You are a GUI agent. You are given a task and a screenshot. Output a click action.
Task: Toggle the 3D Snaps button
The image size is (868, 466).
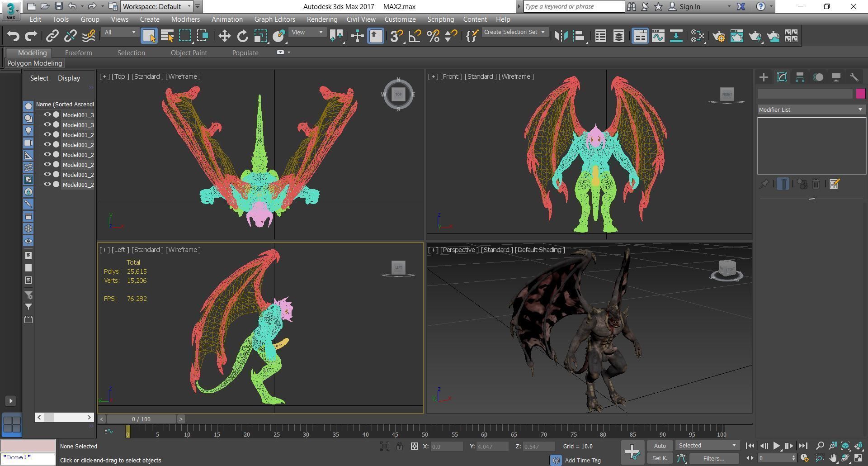[396, 36]
